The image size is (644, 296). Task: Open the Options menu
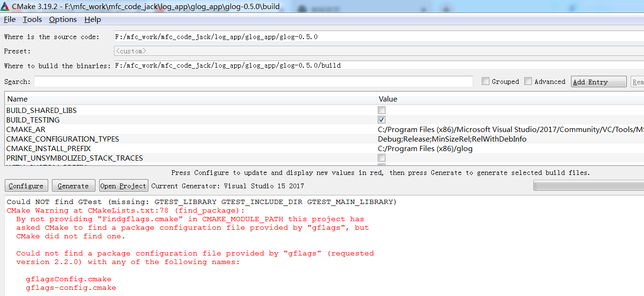tap(62, 20)
